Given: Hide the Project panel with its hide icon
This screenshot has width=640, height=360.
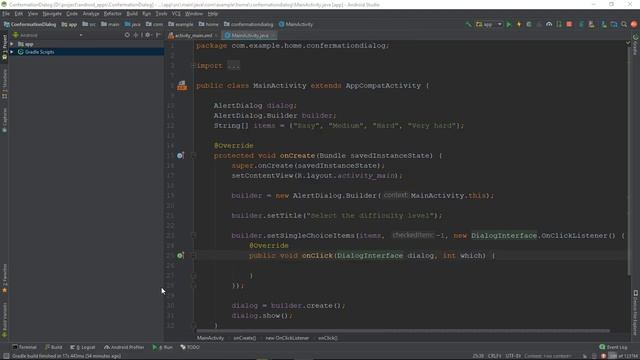Looking at the screenshot, I should click(158, 35).
